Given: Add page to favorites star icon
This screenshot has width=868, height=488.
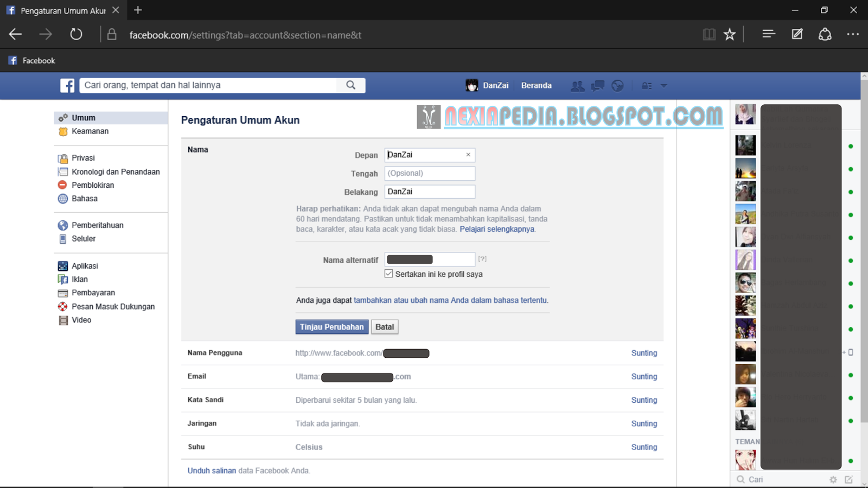Looking at the screenshot, I should tap(730, 35).
